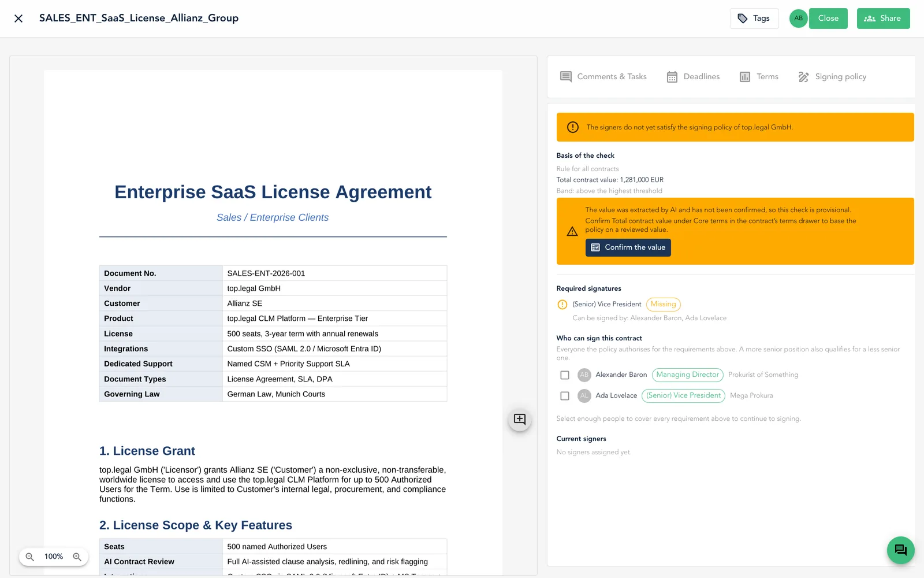Close the document with the X icon
This screenshot has height=578, width=924.
point(18,18)
